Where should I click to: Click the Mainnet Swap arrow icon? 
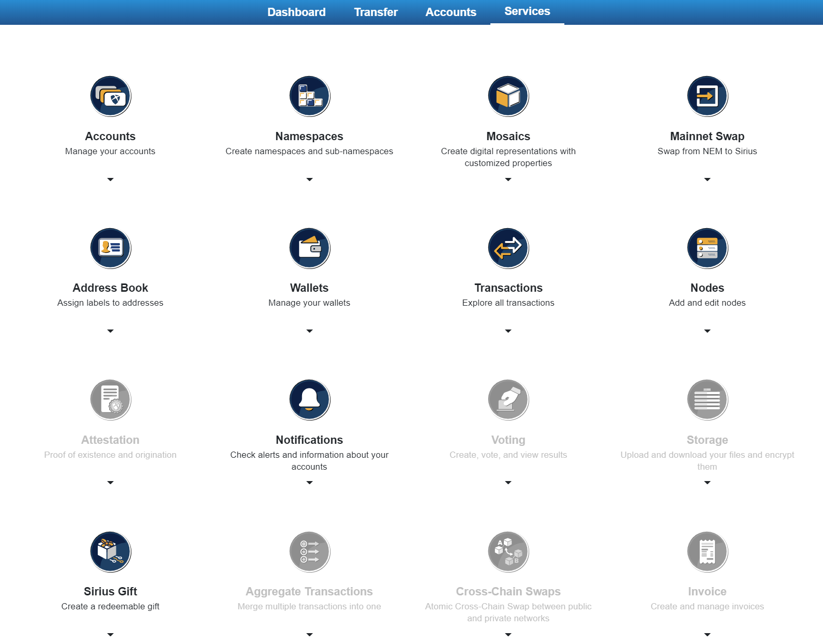(707, 96)
